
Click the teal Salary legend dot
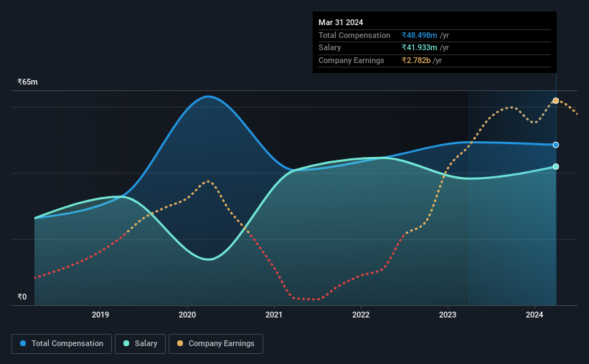point(126,343)
